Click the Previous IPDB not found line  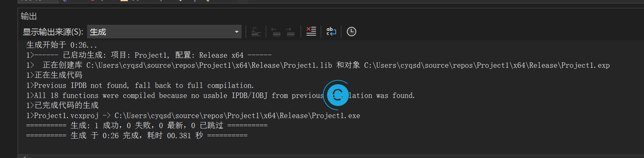coord(140,85)
